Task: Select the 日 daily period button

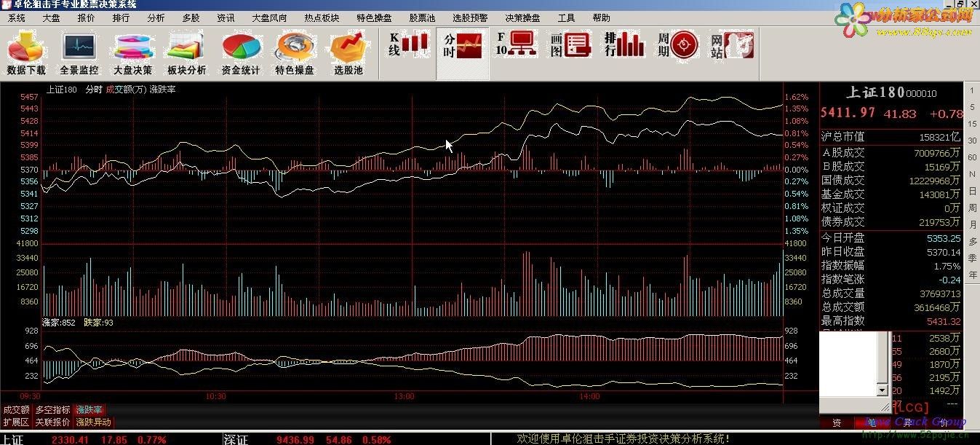Action: (972, 191)
